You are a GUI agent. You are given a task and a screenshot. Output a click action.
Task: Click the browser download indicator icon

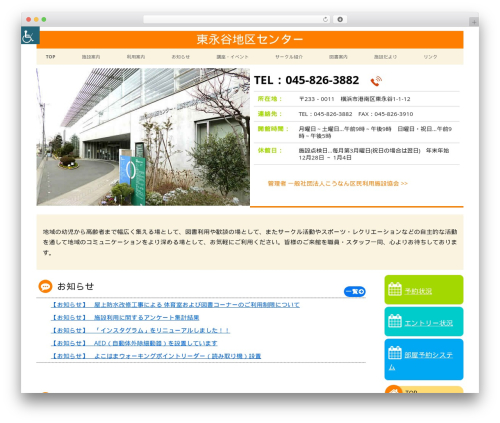tap(340, 19)
